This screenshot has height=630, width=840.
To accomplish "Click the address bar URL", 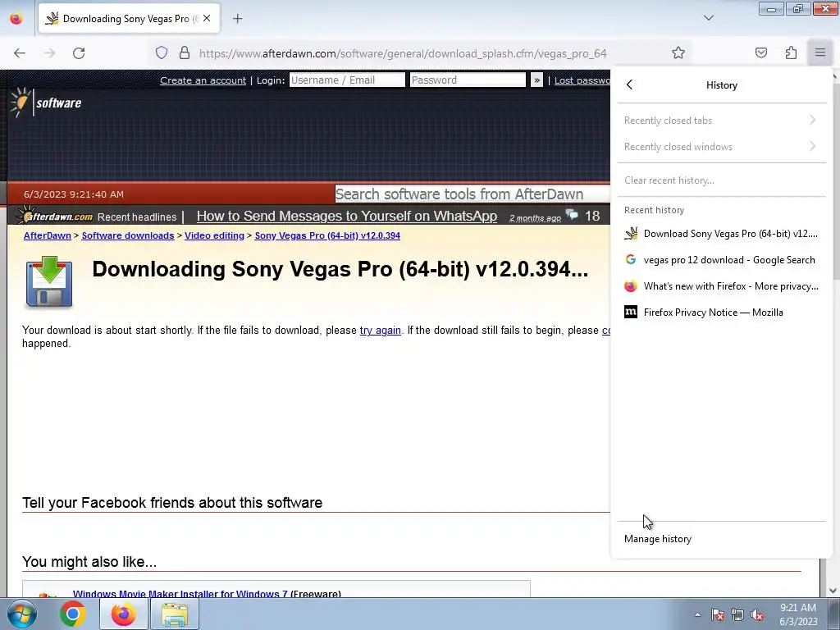I will (402, 53).
